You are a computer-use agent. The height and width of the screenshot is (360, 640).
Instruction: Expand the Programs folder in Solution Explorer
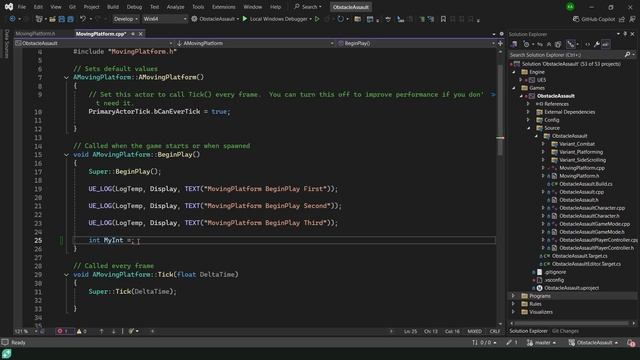point(513,296)
